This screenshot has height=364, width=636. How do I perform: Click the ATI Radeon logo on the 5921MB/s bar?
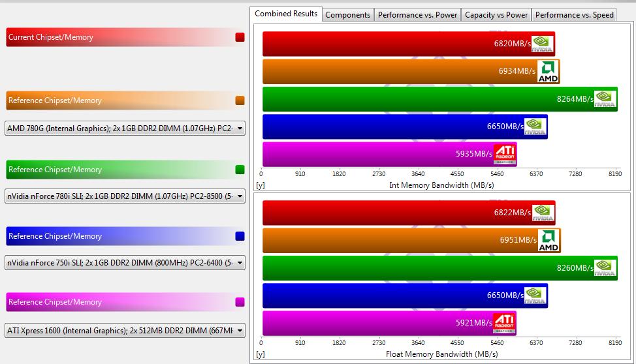(504, 323)
